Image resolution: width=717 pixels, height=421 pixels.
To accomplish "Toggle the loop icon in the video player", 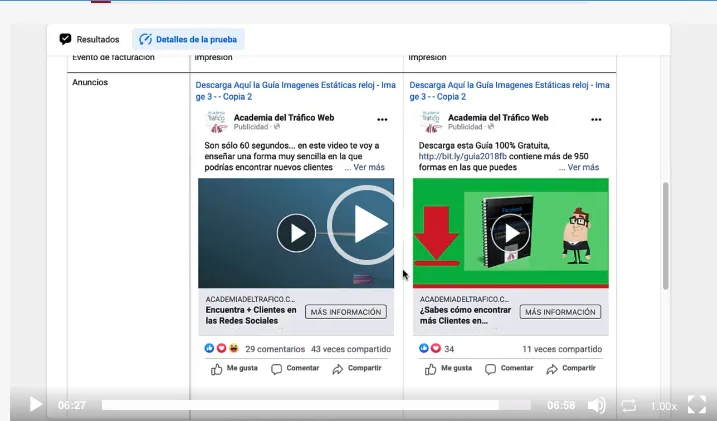I will [x=629, y=405].
